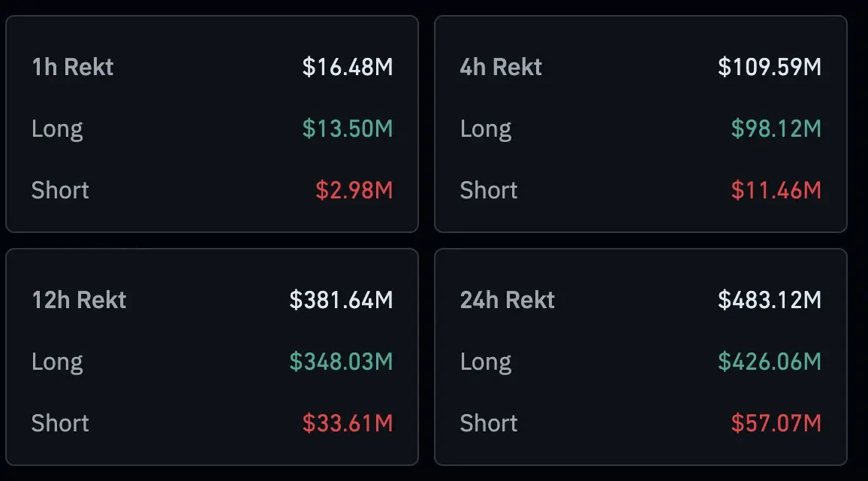868x481 pixels.
Task: Click Long label in 1h Rekt card
Action: coord(57,129)
